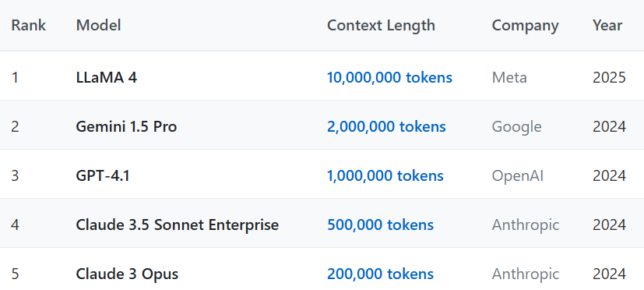Image resolution: width=644 pixels, height=290 pixels.
Task: Click the 200,000 tokens value
Action: pyautogui.click(x=380, y=274)
